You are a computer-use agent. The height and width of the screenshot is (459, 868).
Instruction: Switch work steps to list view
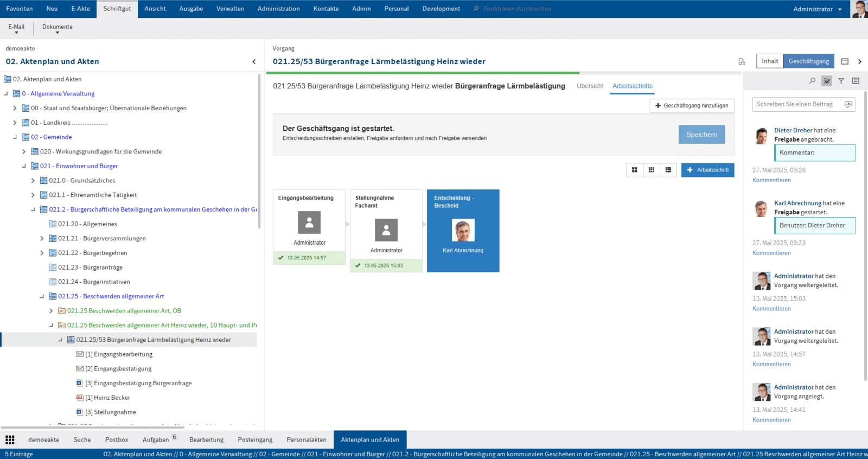click(x=668, y=170)
